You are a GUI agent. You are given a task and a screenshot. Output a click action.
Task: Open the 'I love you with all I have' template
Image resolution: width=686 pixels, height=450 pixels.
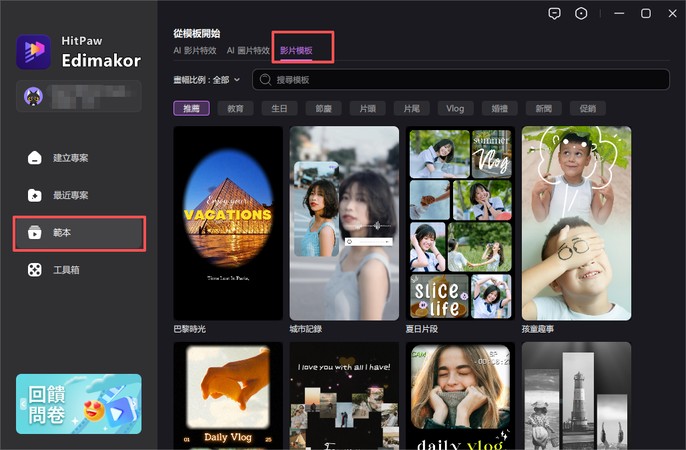coord(344,396)
